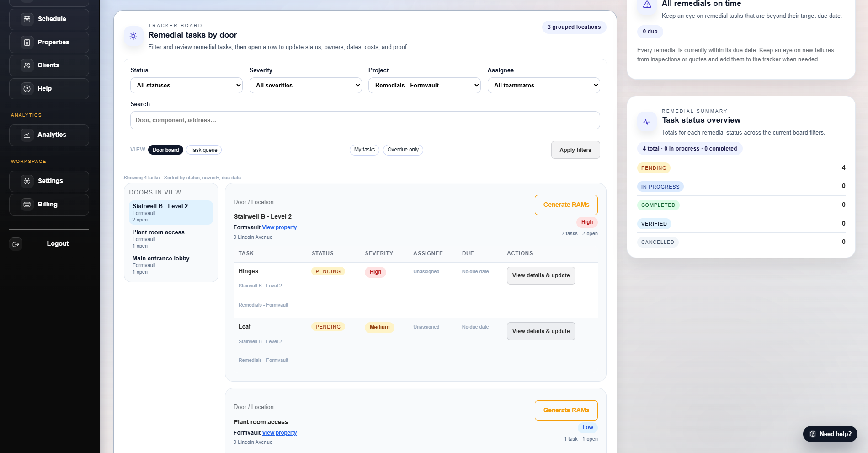Click the Schedule calendar icon in sidebar

tap(27, 19)
